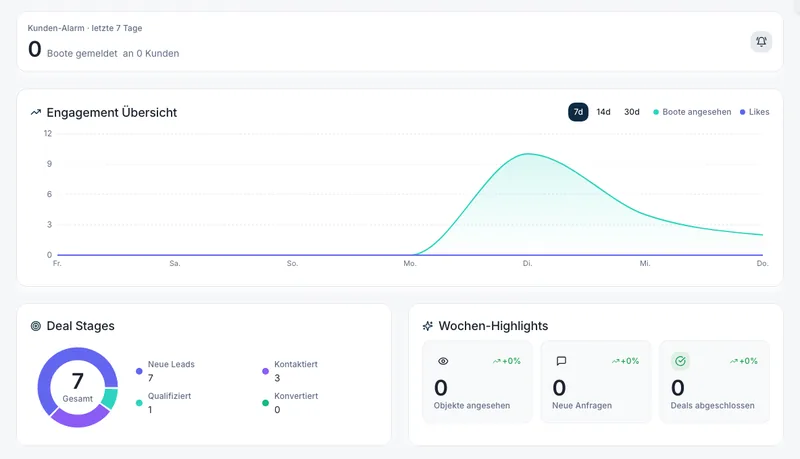Viewport: 800px width, 459px height.
Task: Click the sparkle icon beside Wochen-Highlights
Action: (x=428, y=326)
